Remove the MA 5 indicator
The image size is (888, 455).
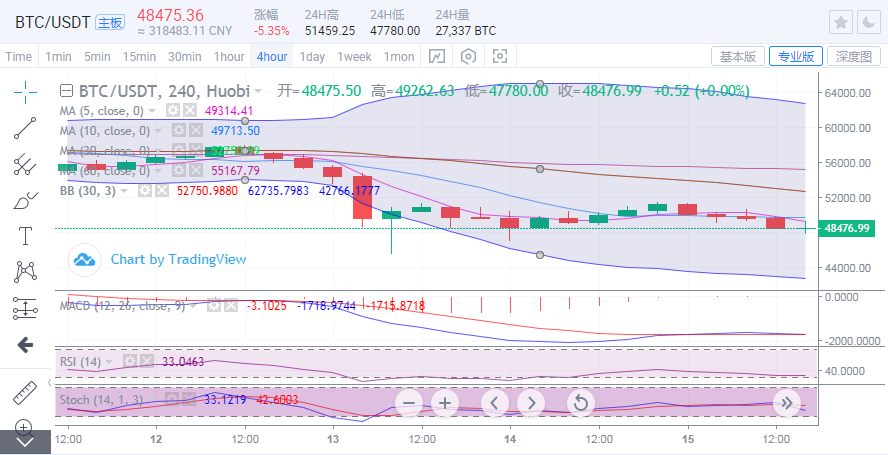190,111
